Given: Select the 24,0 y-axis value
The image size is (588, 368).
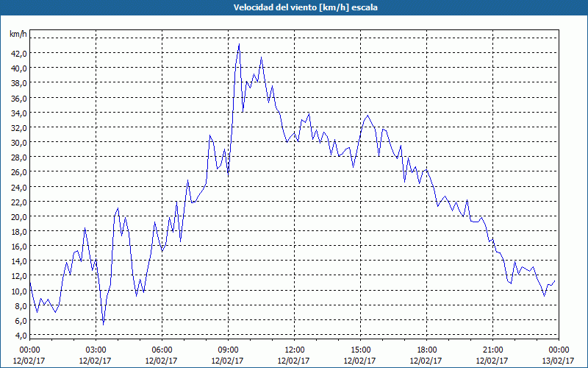Looking at the screenshot, I should click(19, 187).
